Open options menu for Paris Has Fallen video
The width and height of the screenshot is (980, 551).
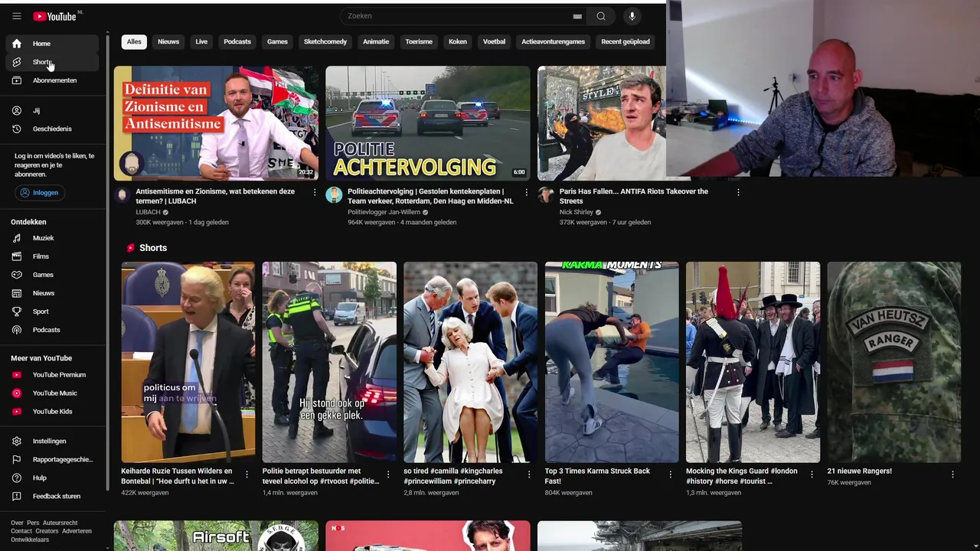pyautogui.click(x=738, y=192)
